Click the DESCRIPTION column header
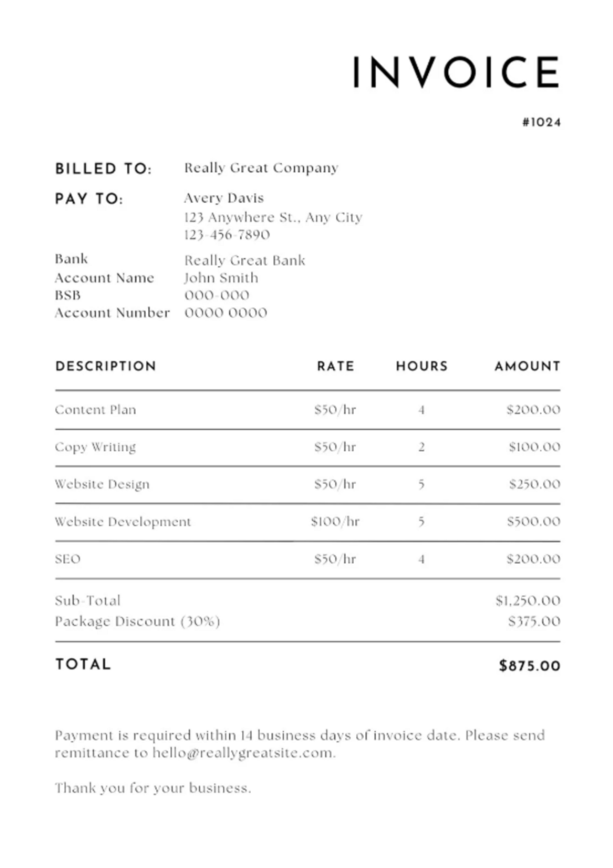This screenshot has width=613, height=868. click(106, 366)
